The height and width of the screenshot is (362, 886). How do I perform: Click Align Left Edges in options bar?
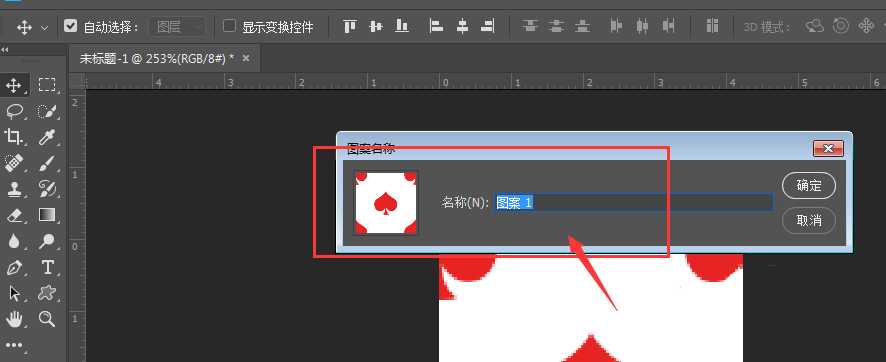(436, 26)
